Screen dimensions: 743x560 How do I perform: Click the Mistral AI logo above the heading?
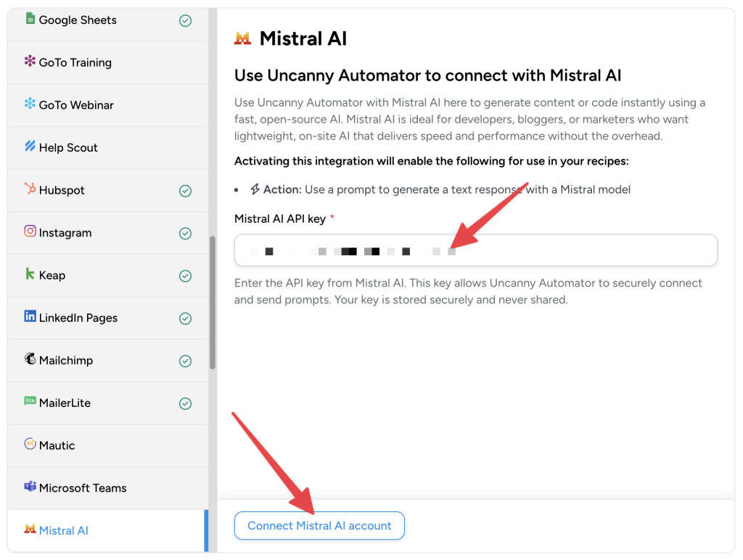tap(244, 38)
